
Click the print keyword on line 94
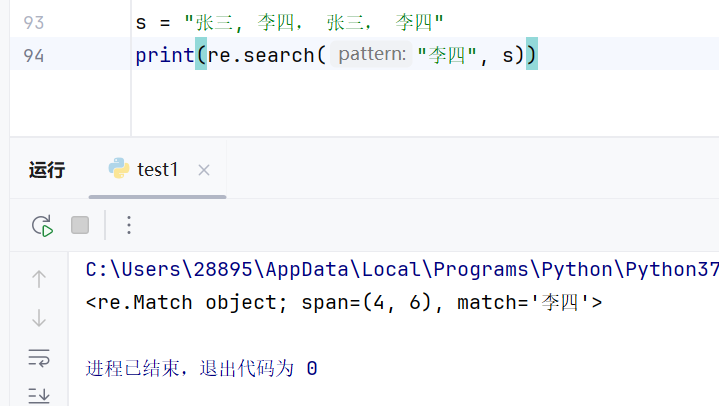[x=165, y=56]
